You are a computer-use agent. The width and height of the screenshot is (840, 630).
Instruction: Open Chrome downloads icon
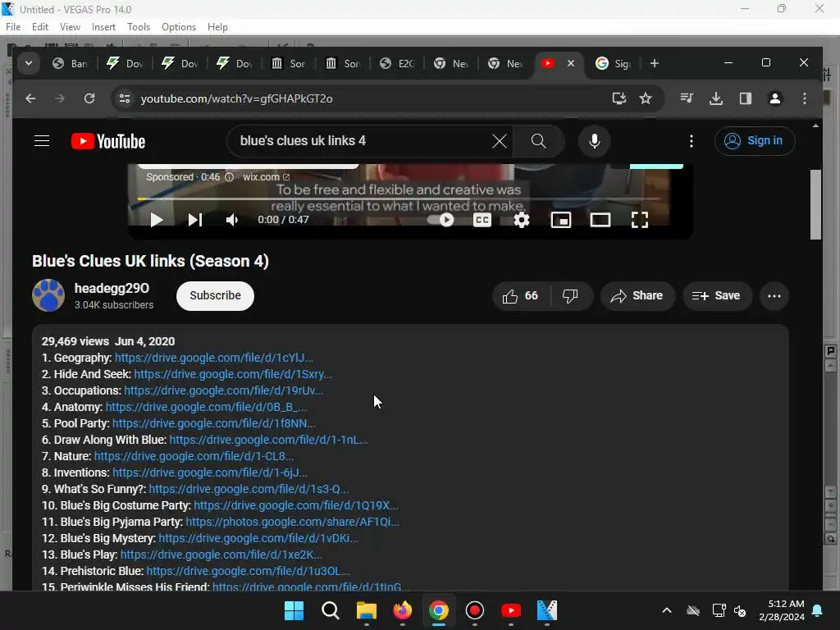(x=715, y=98)
